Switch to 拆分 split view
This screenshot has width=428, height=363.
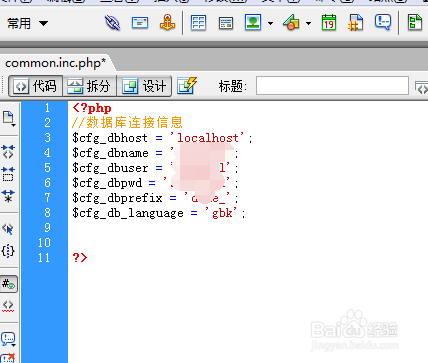tap(89, 86)
